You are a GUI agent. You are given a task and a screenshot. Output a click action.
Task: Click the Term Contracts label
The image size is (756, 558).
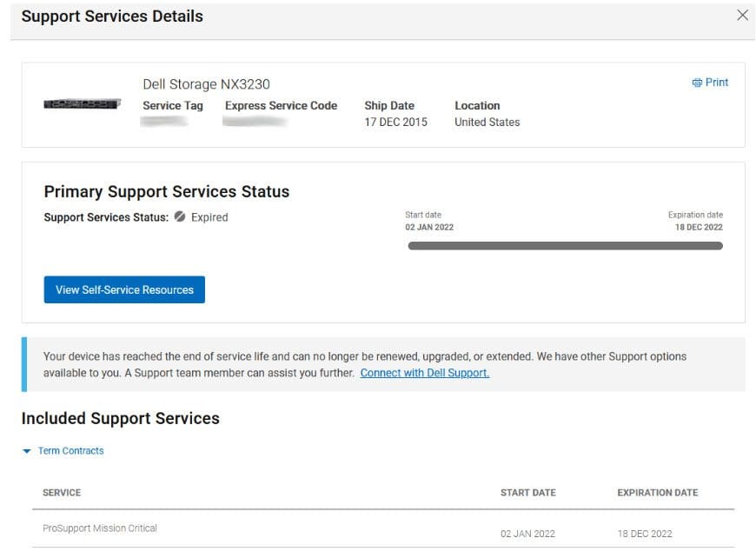70,451
